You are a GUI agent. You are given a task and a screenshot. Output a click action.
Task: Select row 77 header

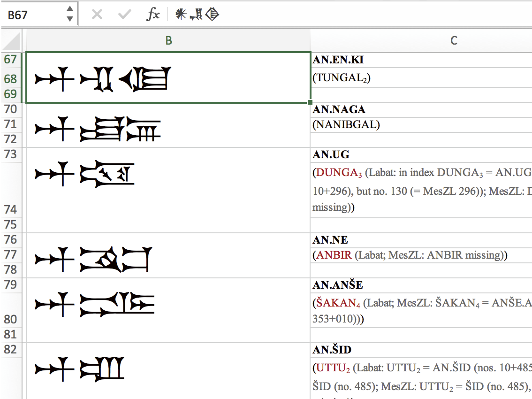pos(10,255)
